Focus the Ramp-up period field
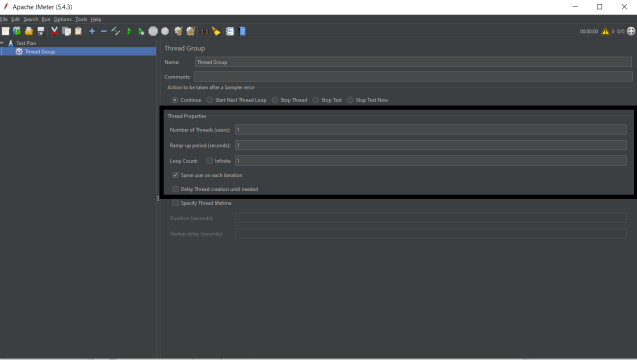 [431, 145]
